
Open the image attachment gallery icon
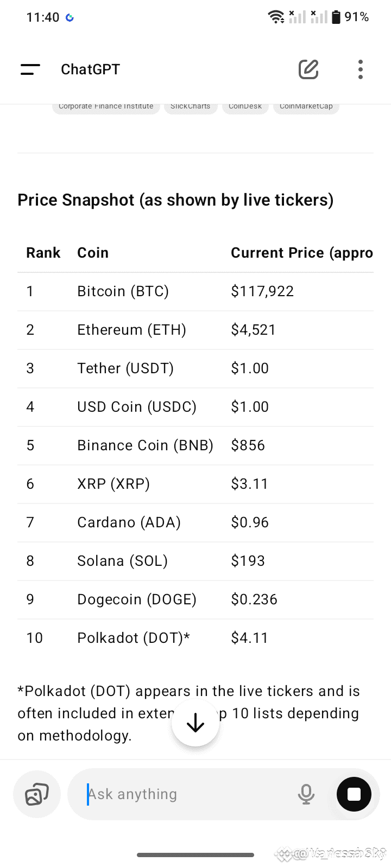[x=37, y=794]
